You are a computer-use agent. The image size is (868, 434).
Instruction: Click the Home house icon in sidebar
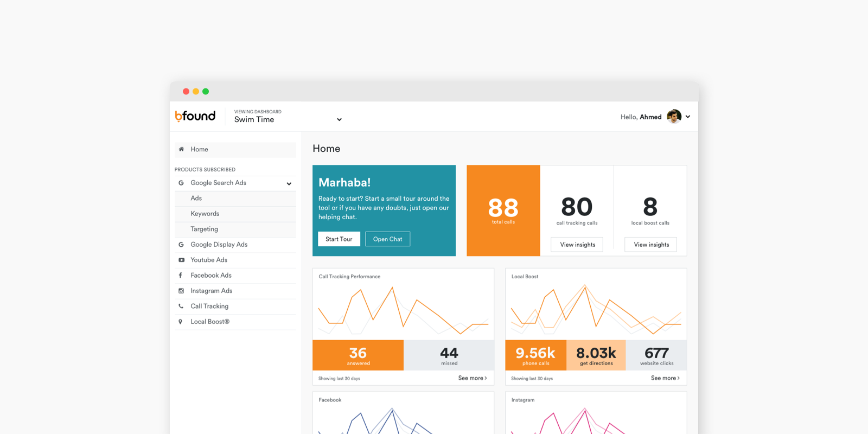pos(181,149)
